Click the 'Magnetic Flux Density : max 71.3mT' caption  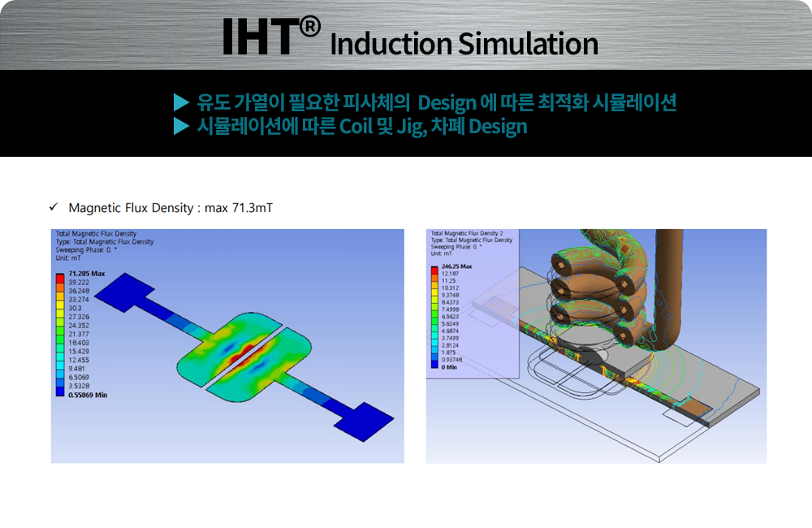click(171, 209)
